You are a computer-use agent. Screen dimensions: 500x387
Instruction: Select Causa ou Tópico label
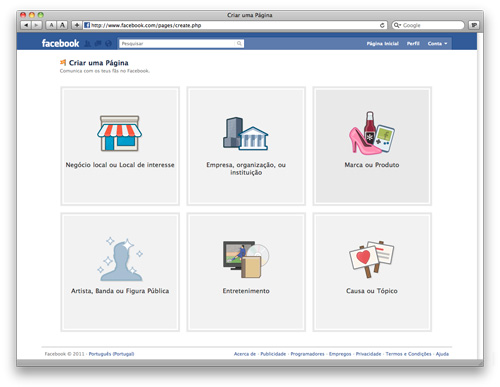(x=372, y=291)
